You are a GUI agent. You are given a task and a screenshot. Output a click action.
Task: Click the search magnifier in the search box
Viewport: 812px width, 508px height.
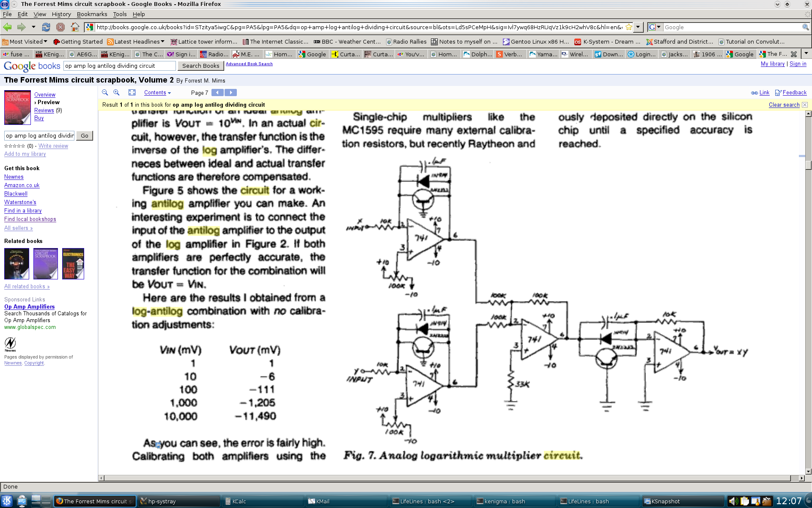pyautogui.click(x=805, y=27)
